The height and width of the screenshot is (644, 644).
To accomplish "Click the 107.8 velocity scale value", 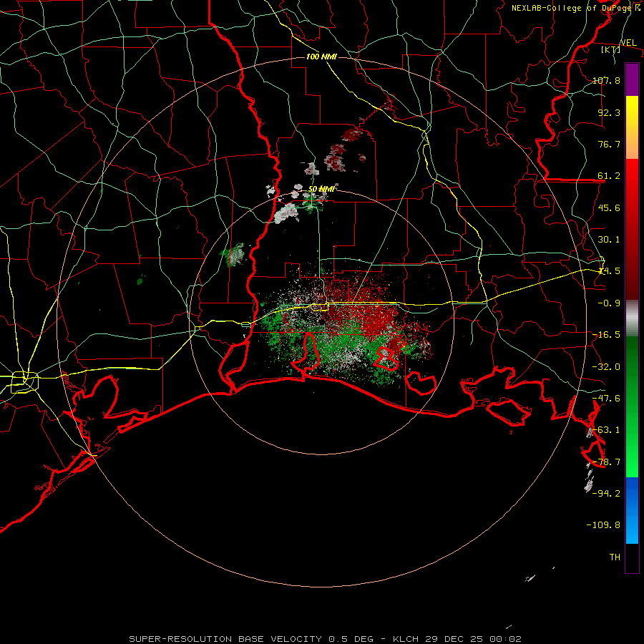I will [x=606, y=80].
